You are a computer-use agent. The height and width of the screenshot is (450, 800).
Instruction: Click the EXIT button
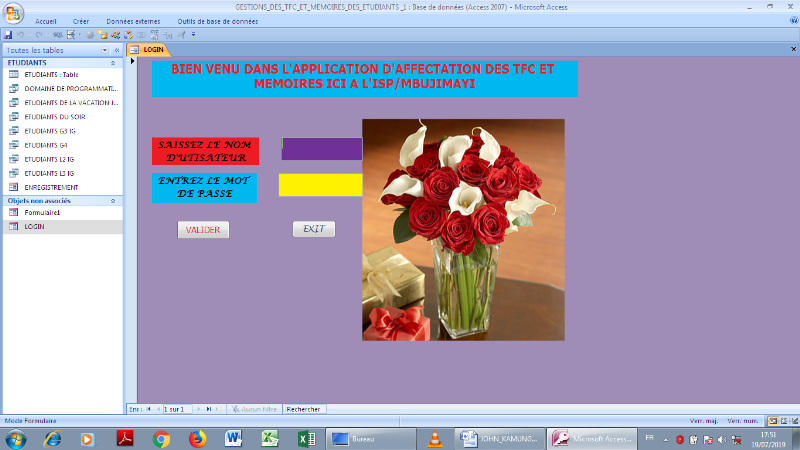[x=314, y=229]
